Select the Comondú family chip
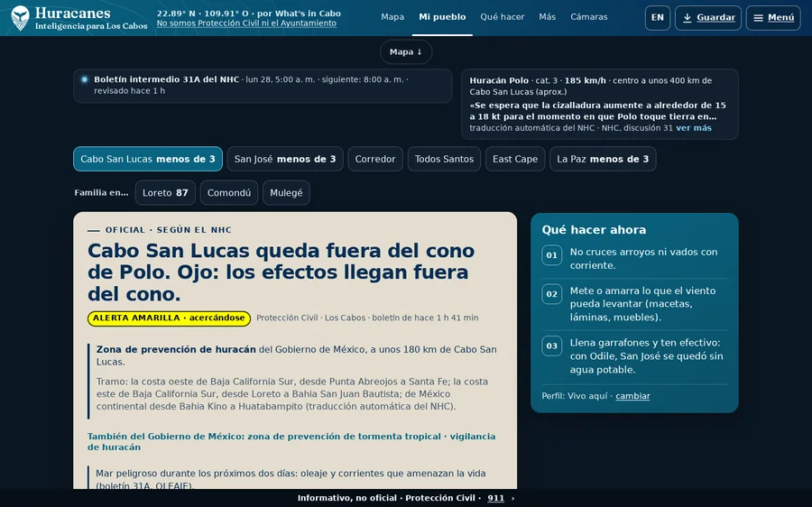This screenshot has width=812, height=507. point(229,193)
